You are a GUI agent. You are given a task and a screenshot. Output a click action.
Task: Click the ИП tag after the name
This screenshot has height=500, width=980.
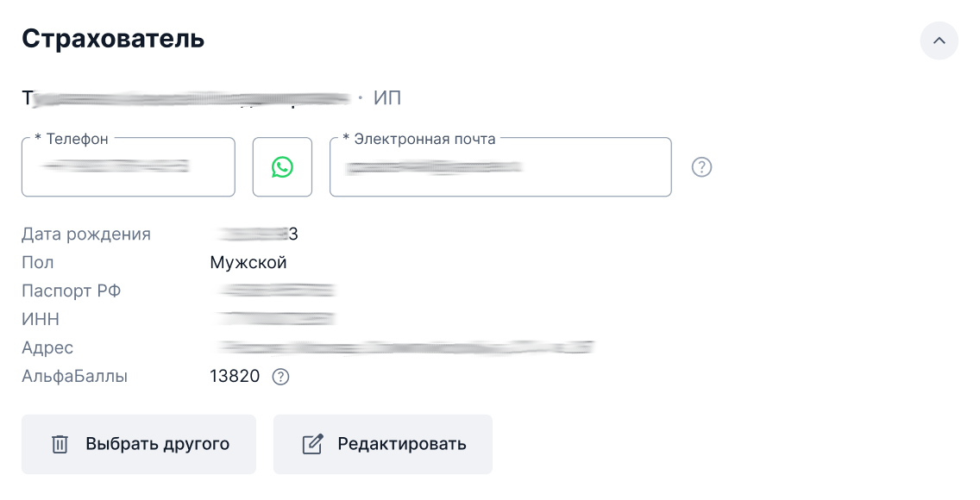click(387, 98)
